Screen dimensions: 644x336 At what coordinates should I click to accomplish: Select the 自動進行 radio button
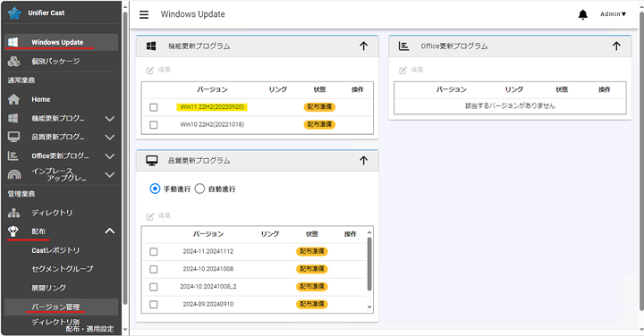[x=199, y=189]
